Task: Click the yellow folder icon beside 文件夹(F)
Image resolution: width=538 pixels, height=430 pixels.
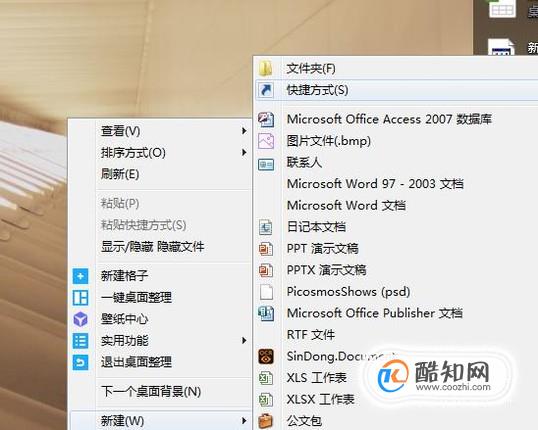Action: (x=266, y=68)
